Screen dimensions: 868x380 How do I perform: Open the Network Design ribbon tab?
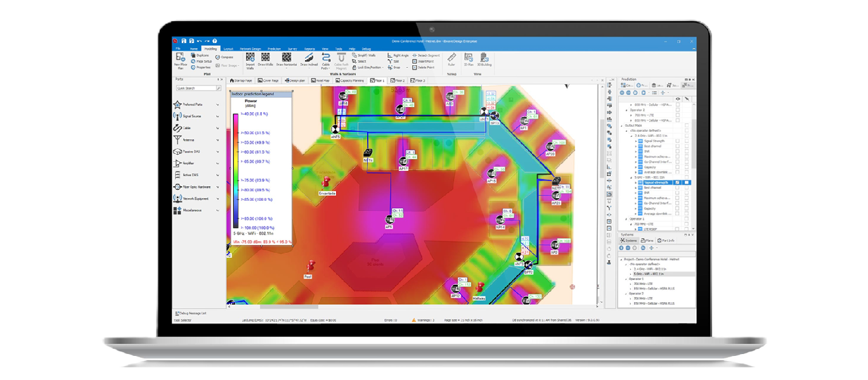click(250, 49)
